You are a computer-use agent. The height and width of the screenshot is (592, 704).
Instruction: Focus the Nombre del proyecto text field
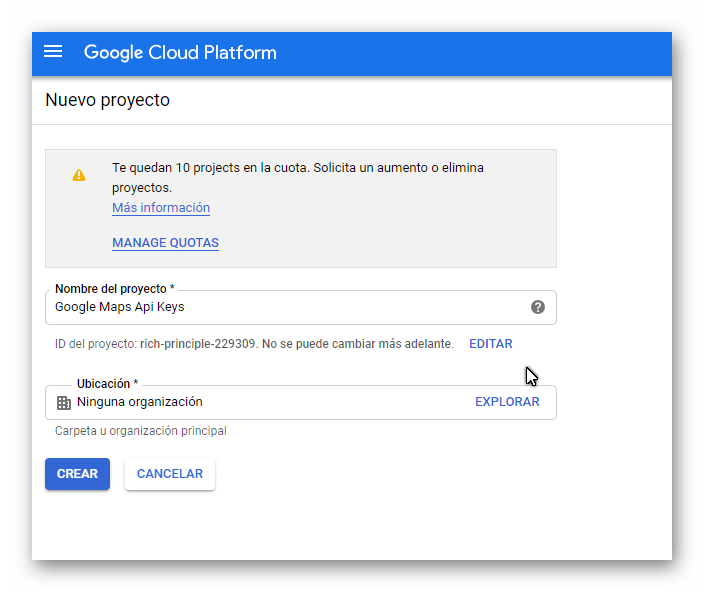point(301,307)
